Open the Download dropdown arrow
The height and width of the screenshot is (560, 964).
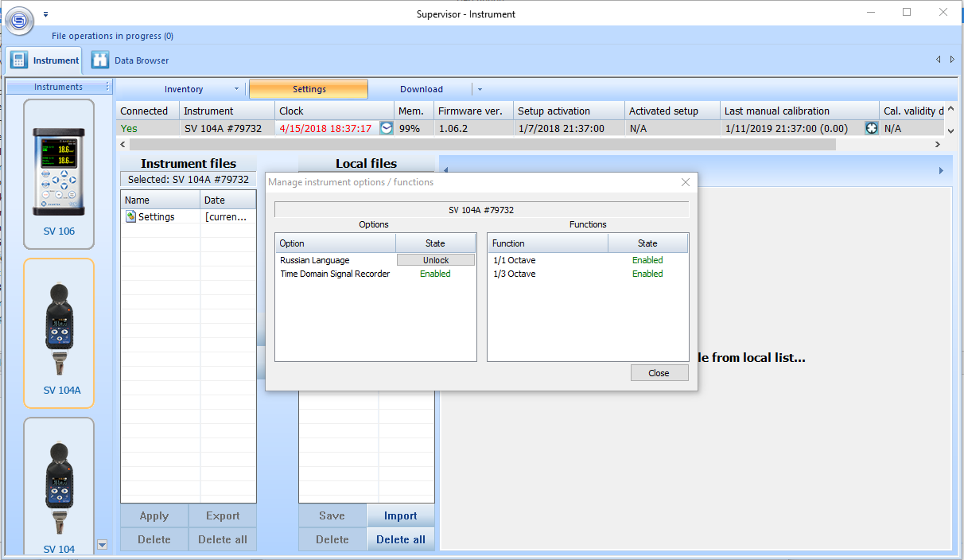point(480,89)
